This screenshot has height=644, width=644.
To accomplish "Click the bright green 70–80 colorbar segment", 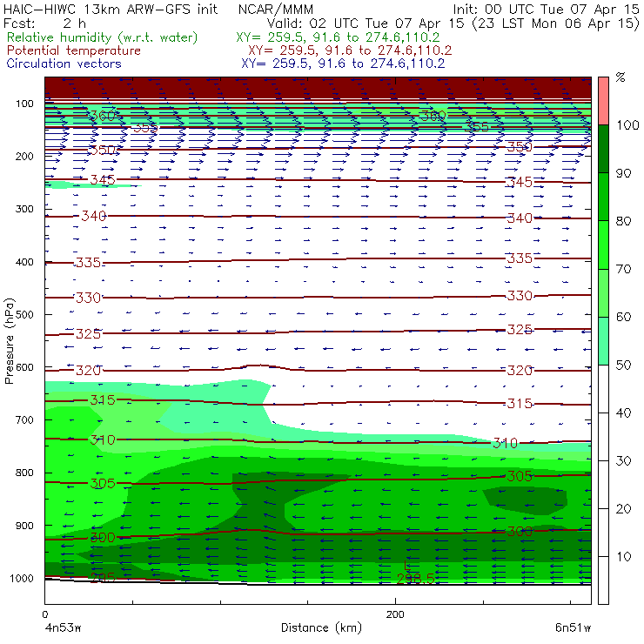I will [x=603, y=245].
